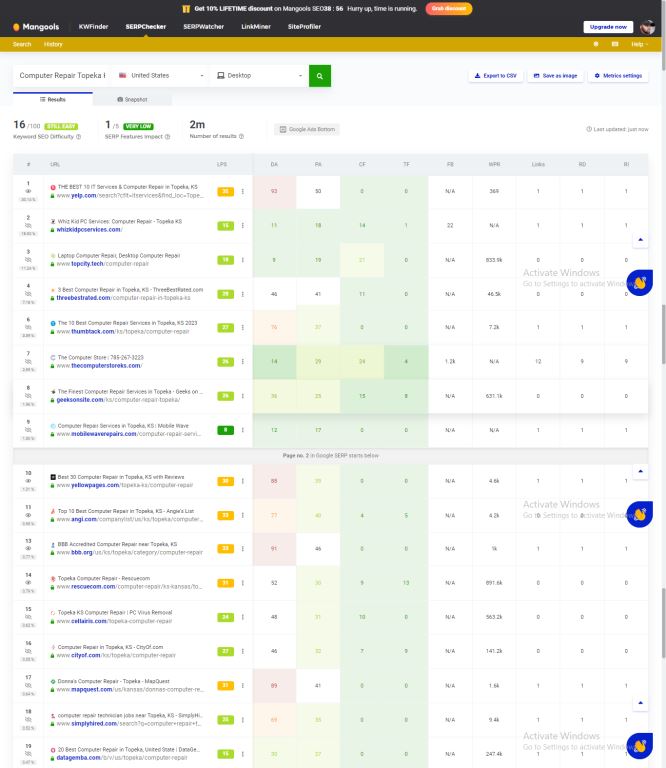Switch to the Snapshot tab
666x768 pixels.
132,99
